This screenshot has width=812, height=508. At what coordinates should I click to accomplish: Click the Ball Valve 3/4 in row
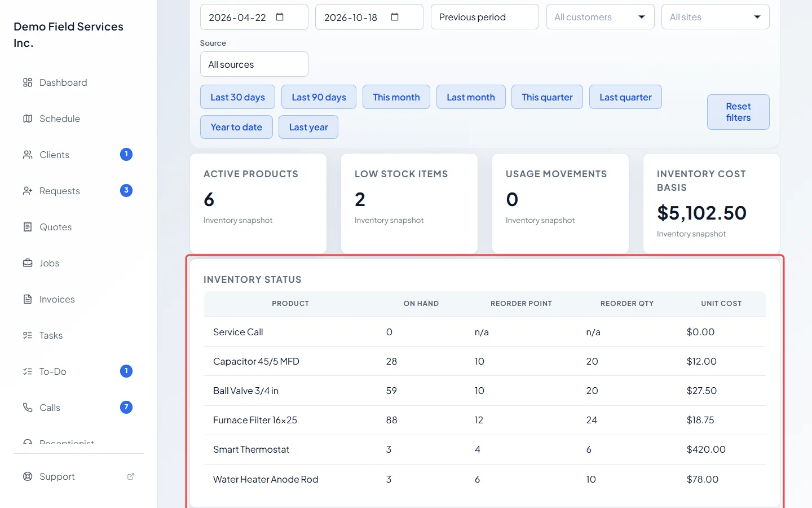click(x=485, y=391)
